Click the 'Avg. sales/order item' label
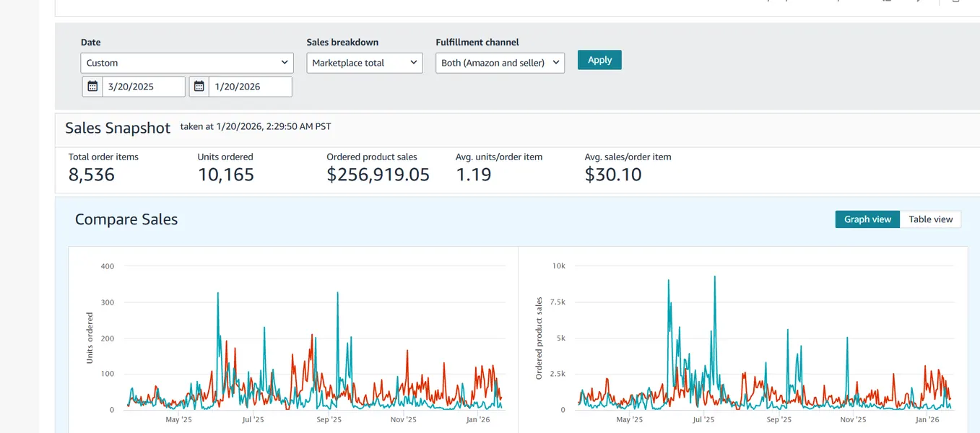 click(628, 157)
